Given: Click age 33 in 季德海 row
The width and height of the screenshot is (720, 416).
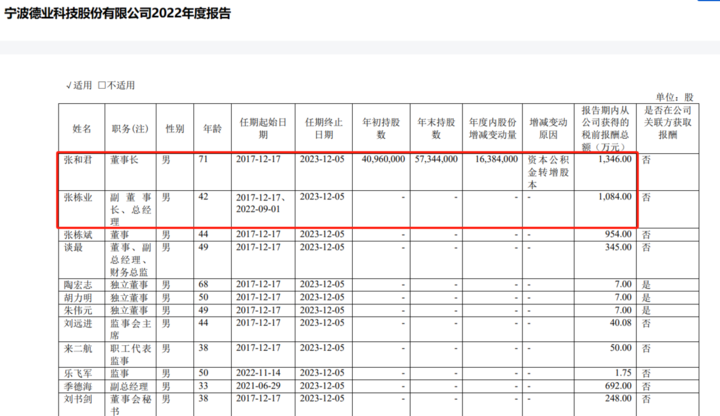Looking at the screenshot, I should coord(203,386).
